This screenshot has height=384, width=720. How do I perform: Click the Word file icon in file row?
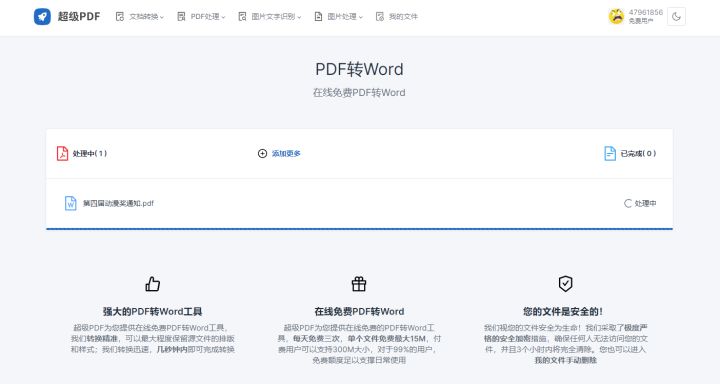pos(71,203)
